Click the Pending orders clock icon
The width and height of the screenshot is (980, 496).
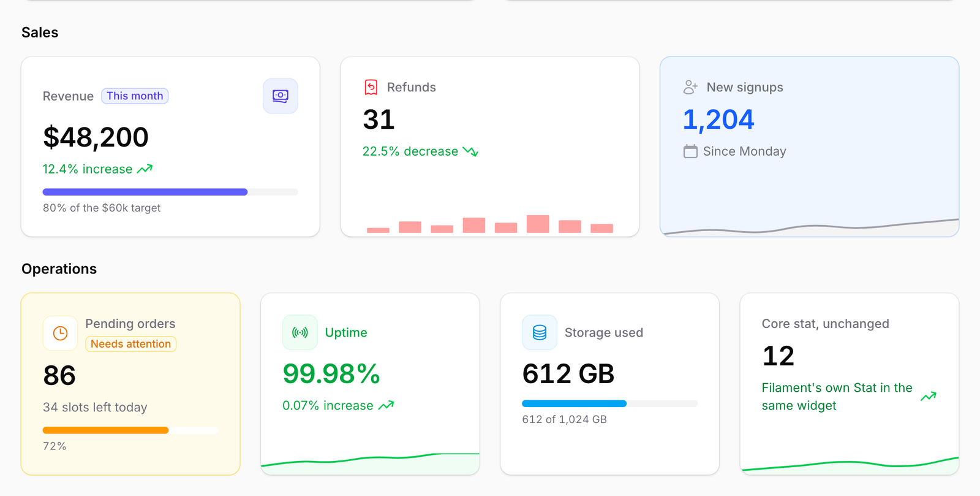pyautogui.click(x=60, y=334)
